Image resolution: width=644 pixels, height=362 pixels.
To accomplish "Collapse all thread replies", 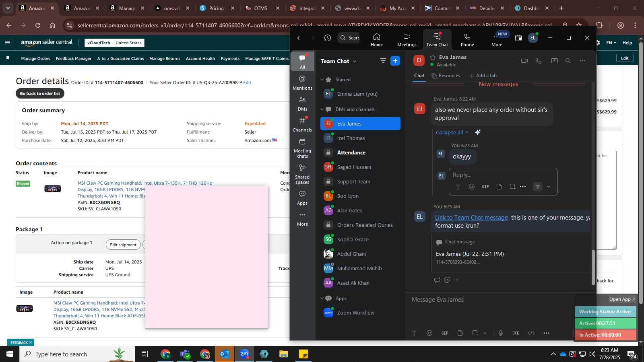I will [x=452, y=132].
